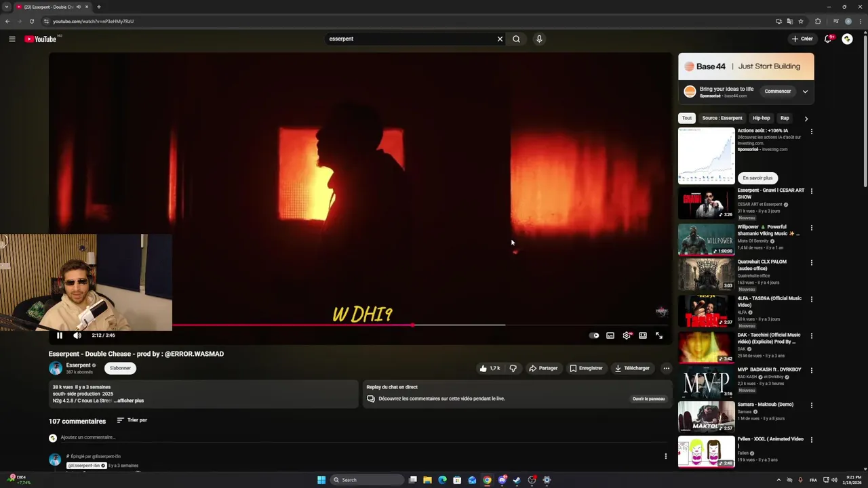Open the Willpower Viking Music thumbnail
Screen dimensions: 868x488
tap(706, 239)
